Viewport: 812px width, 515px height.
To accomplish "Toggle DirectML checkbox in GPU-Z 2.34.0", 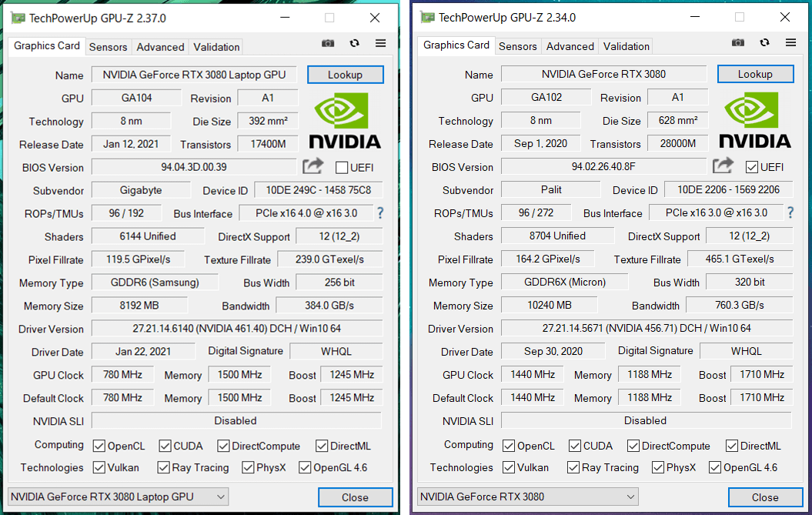I will click(x=732, y=446).
